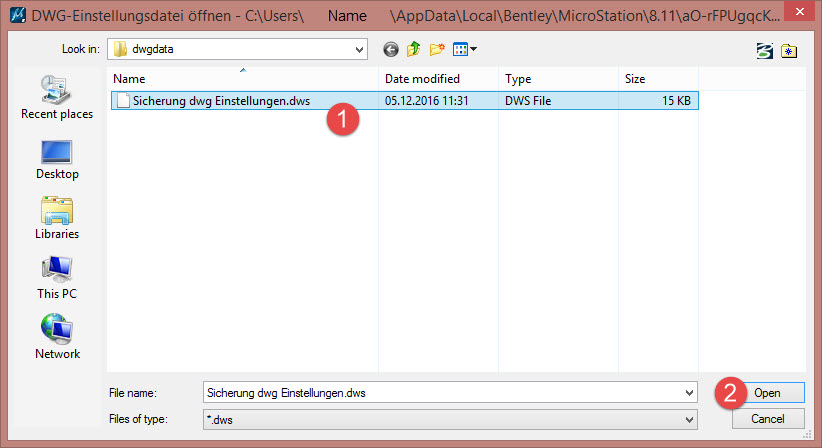The width and height of the screenshot is (822, 448).
Task: Open Libraries in sidebar
Action: click(x=57, y=218)
